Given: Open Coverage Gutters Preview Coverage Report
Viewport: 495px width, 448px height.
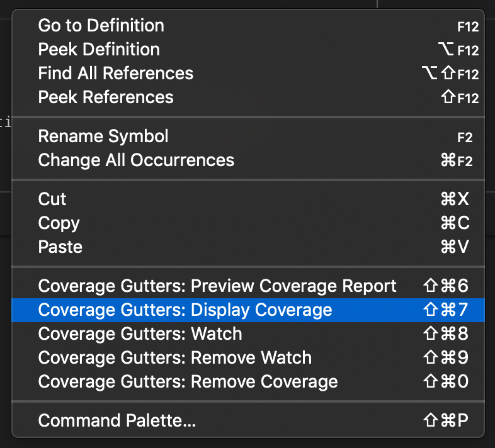Looking at the screenshot, I should 217,286.
